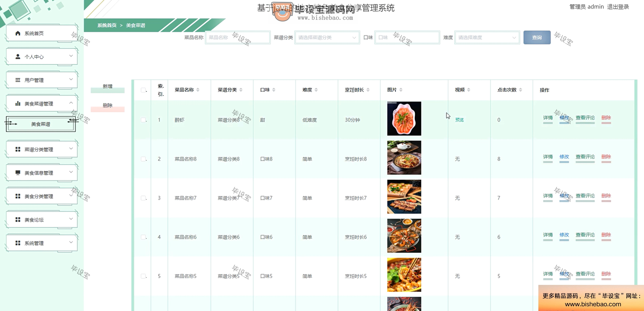The height and width of the screenshot is (311, 644).
Task: Click the 新增 add button
Action: point(107,86)
